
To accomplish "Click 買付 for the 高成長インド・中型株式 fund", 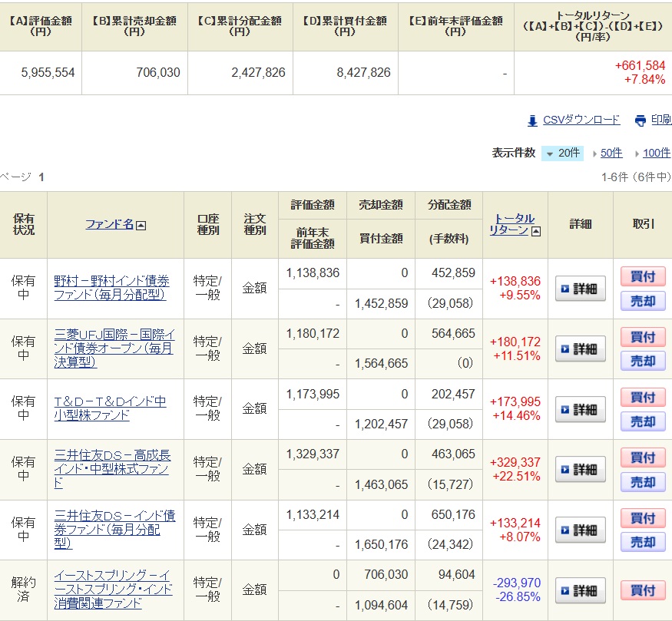I will [643, 457].
